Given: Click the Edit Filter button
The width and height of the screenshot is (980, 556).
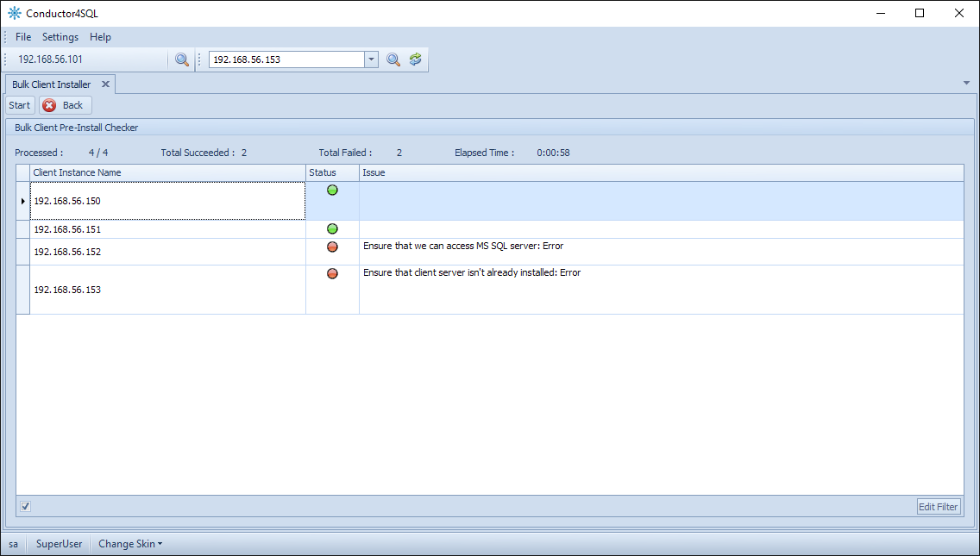Looking at the screenshot, I should (x=938, y=507).
